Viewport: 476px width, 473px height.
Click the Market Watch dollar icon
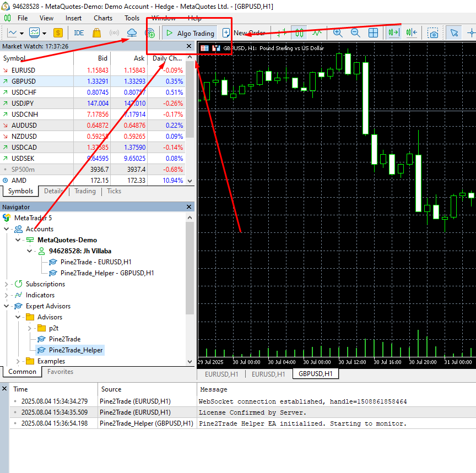click(x=57, y=32)
